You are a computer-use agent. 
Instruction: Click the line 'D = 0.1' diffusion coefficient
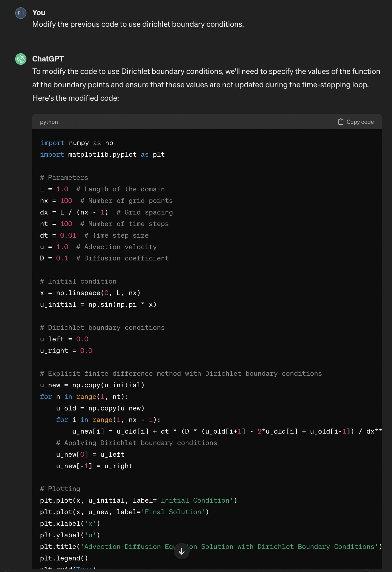[104, 258]
